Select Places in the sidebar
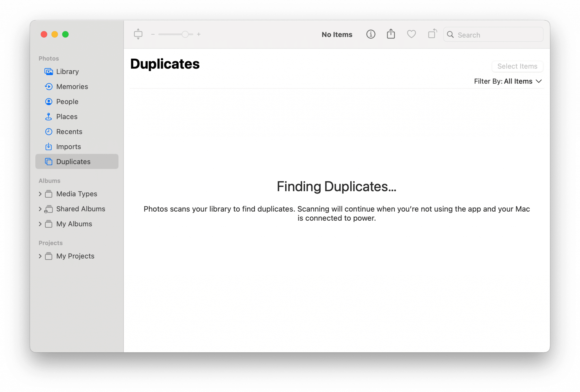The image size is (580, 392). pyautogui.click(x=67, y=116)
